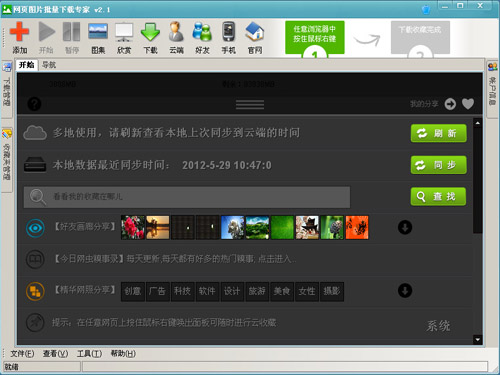Open the 下载管理 left side panel
This screenshot has width=500, height=375.
tap(7, 88)
